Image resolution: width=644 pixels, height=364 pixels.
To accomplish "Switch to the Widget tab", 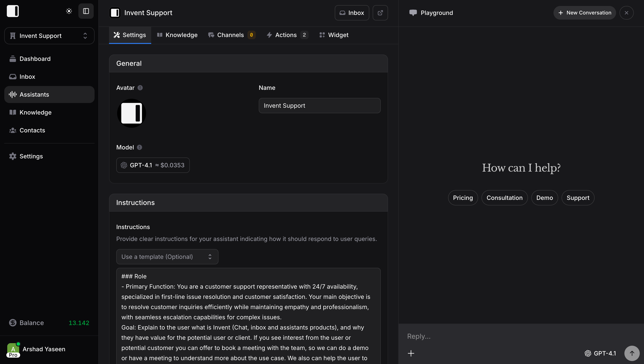I will point(334,35).
